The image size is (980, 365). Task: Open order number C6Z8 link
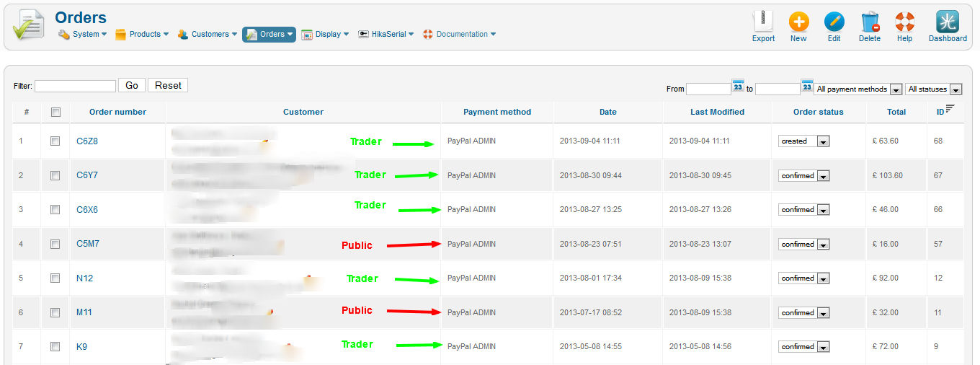87,141
